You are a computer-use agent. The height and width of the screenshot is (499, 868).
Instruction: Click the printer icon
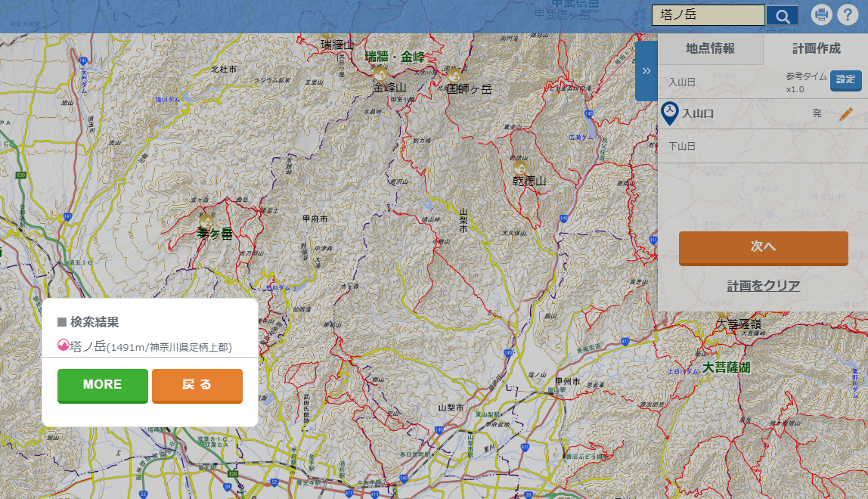click(x=822, y=15)
